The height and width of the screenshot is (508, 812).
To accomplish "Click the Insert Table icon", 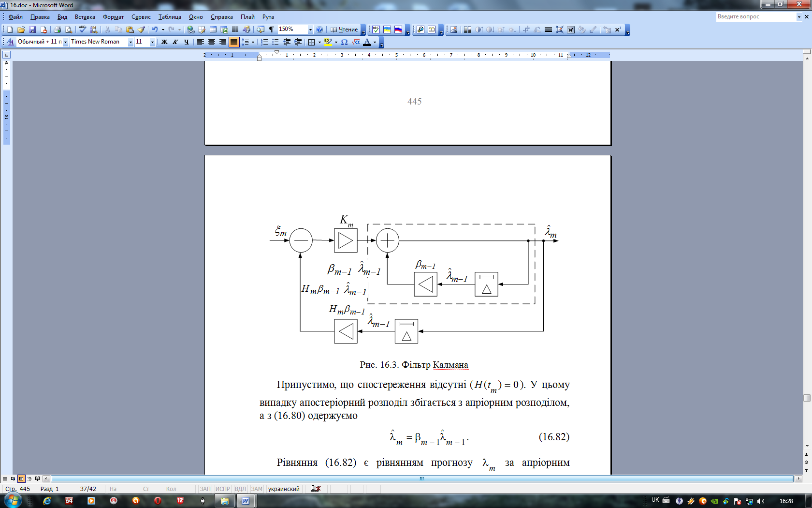I will [213, 30].
